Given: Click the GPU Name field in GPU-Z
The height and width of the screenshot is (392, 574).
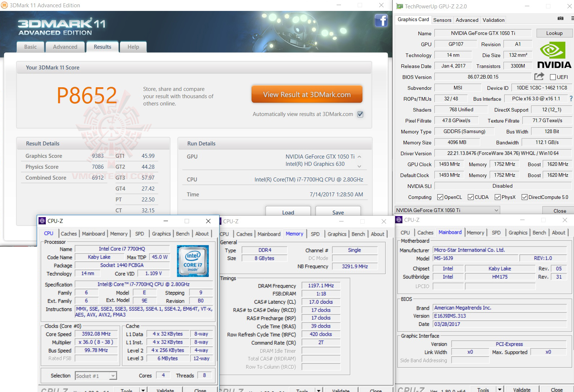Looking at the screenshot, I should [483, 33].
